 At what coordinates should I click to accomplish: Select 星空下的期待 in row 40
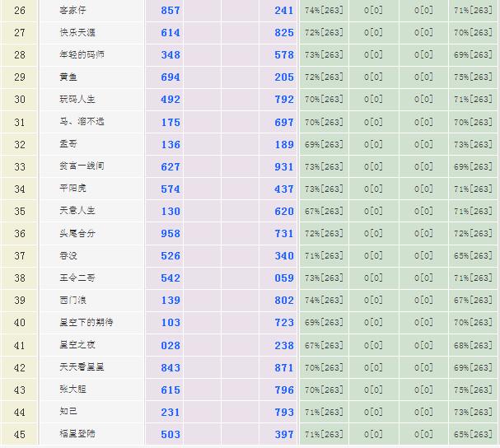coord(86,322)
